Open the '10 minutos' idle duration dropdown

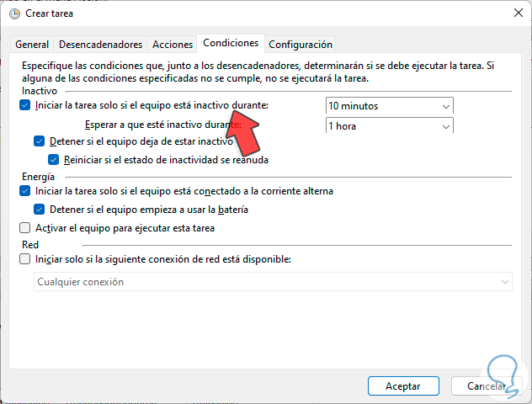pyautogui.click(x=390, y=106)
